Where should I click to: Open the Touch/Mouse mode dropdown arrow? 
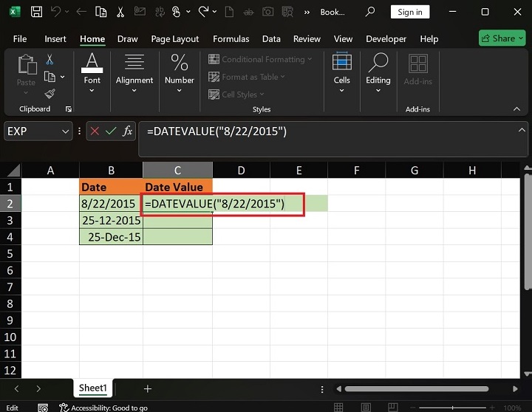coord(188,12)
